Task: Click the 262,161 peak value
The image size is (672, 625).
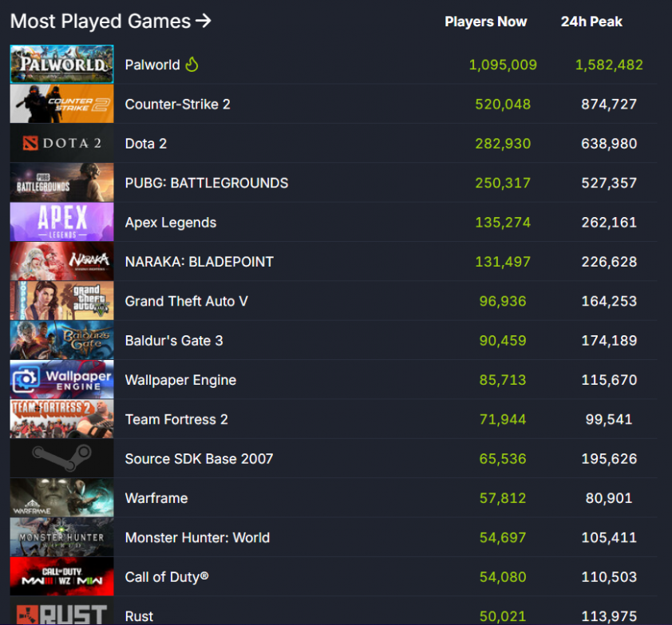Action: pos(609,223)
